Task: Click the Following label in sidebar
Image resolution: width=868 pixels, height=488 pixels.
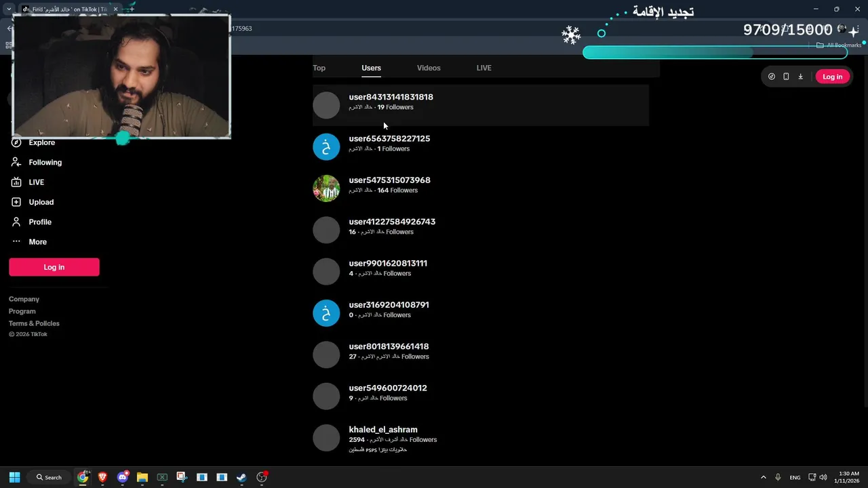Action: (45, 162)
